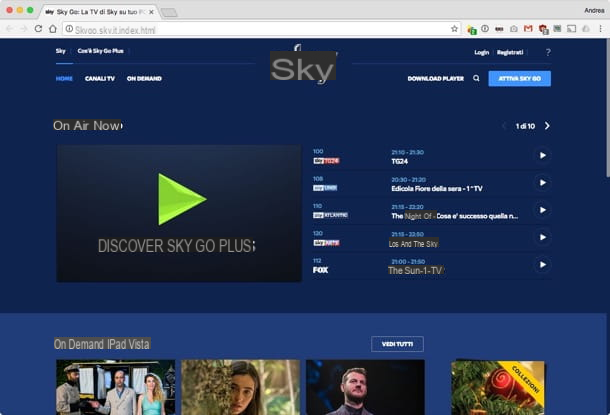
Task: Click 'DISCOVER SKY GO PLUS' banner text
Action: (x=176, y=246)
